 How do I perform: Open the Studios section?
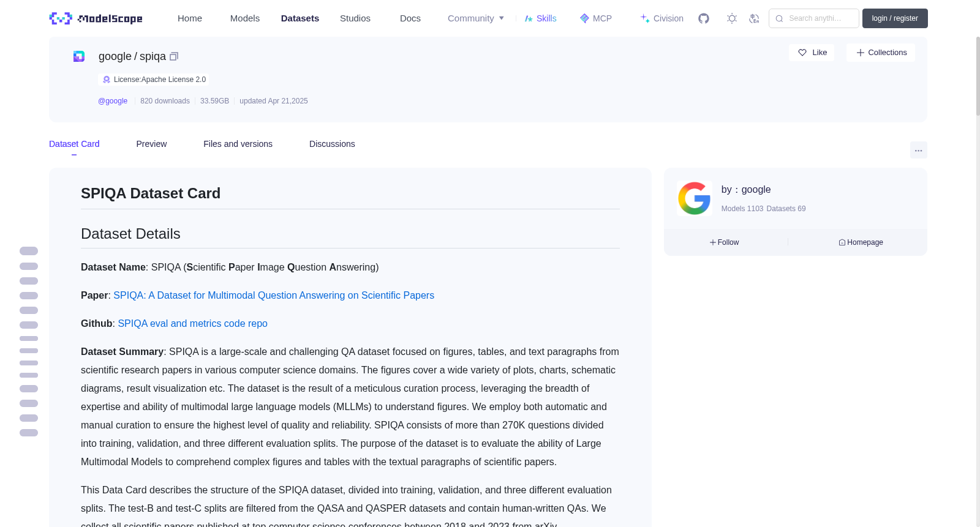(x=355, y=18)
